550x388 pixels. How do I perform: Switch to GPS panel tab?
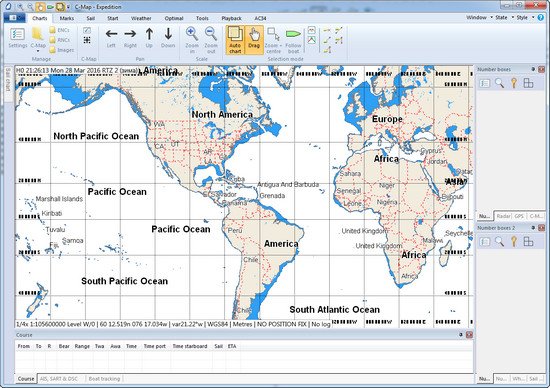pyautogui.click(x=519, y=216)
